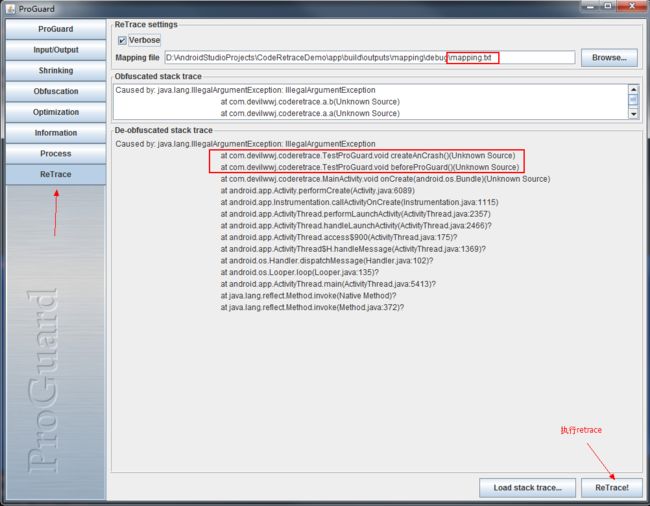Click 'ActivityThread.performLaunchActivity' trace line

coord(356,214)
